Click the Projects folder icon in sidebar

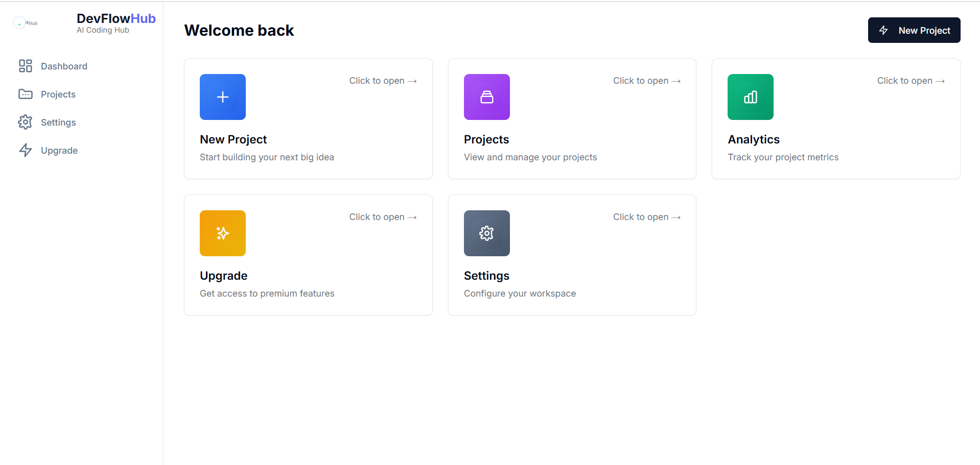point(26,94)
